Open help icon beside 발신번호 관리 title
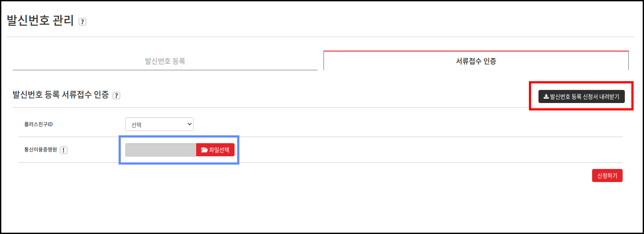This screenshot has height=234, width=644. pos(82,22)
